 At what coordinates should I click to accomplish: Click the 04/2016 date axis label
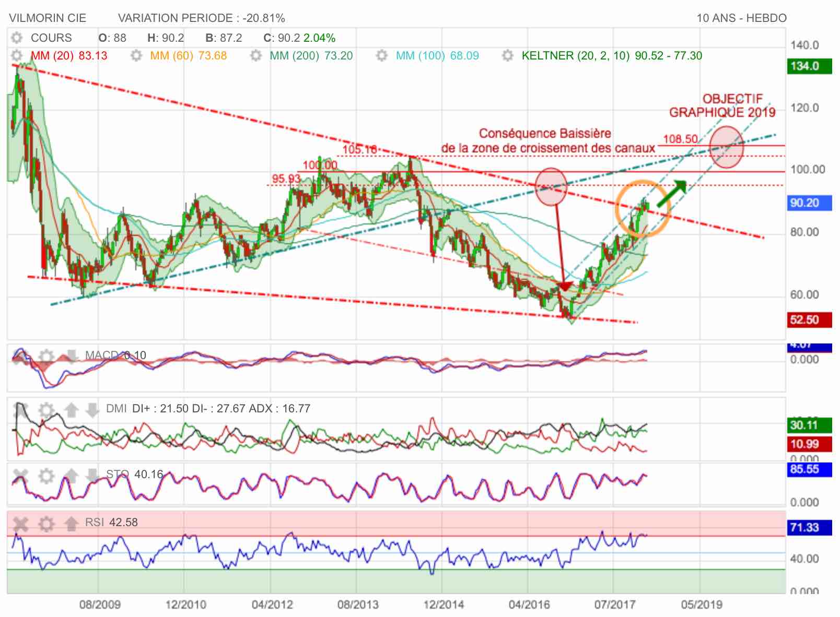[x=529, y=604]
